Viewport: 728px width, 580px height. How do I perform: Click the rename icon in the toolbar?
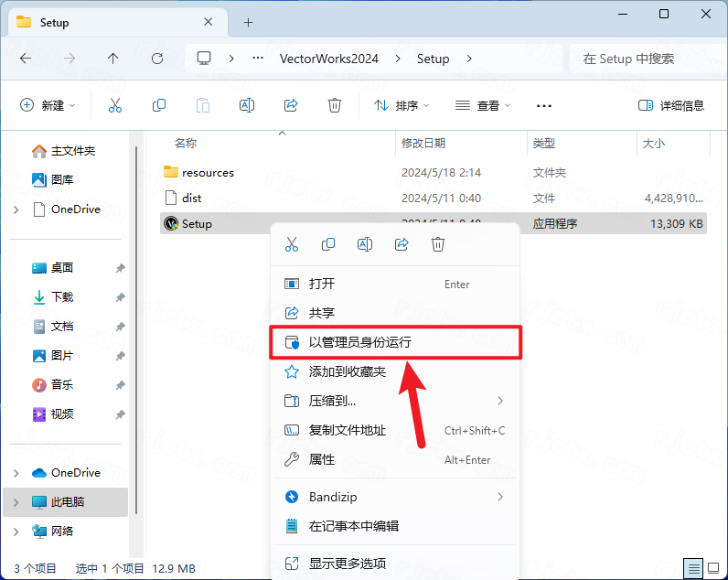[x=246, y=105]
